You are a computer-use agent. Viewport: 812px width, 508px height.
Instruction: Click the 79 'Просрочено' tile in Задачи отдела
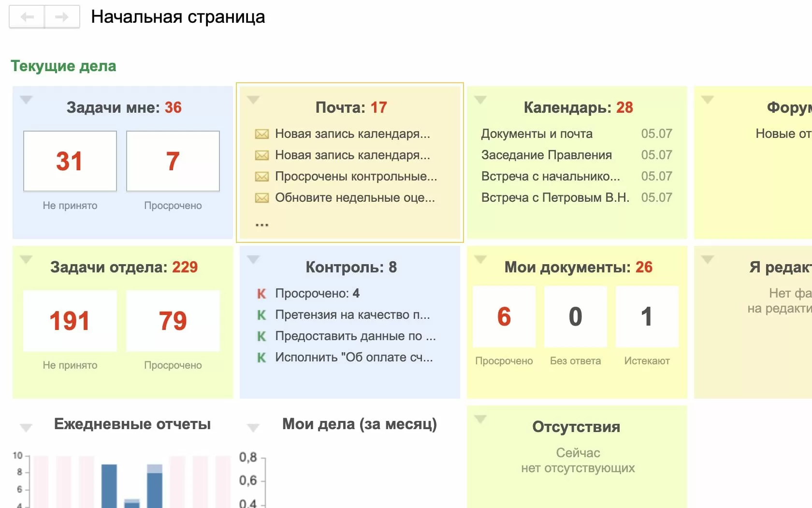tap(173, 321)
